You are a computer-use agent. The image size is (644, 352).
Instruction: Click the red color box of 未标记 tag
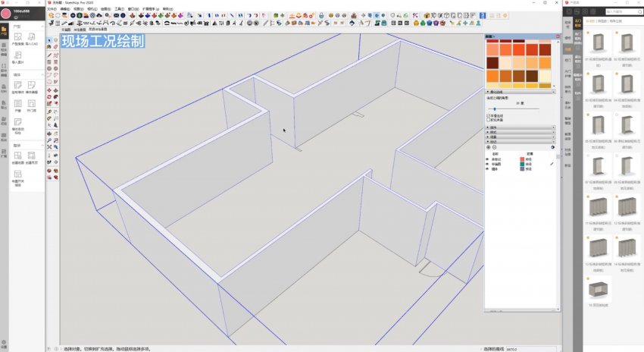(x=523, y=159)
